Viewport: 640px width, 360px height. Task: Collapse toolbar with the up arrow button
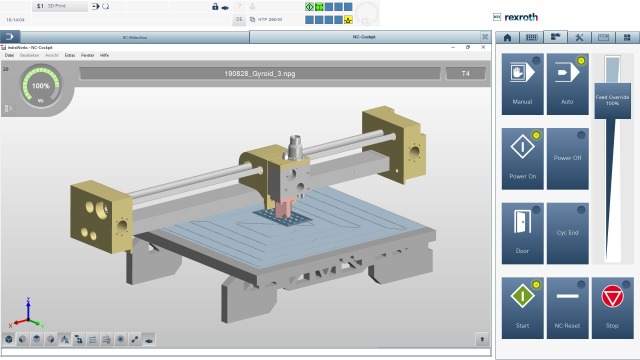click(482, 339)
